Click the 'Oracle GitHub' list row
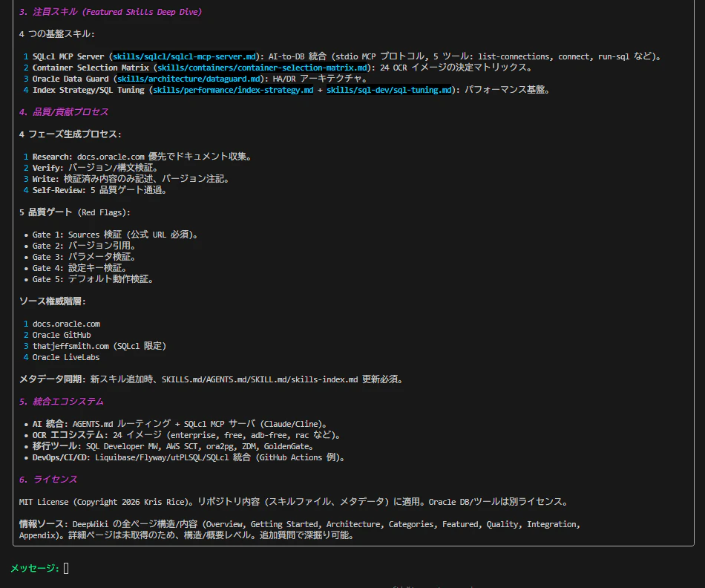Viewport: 705px width, 588px height. click(58, 335)
